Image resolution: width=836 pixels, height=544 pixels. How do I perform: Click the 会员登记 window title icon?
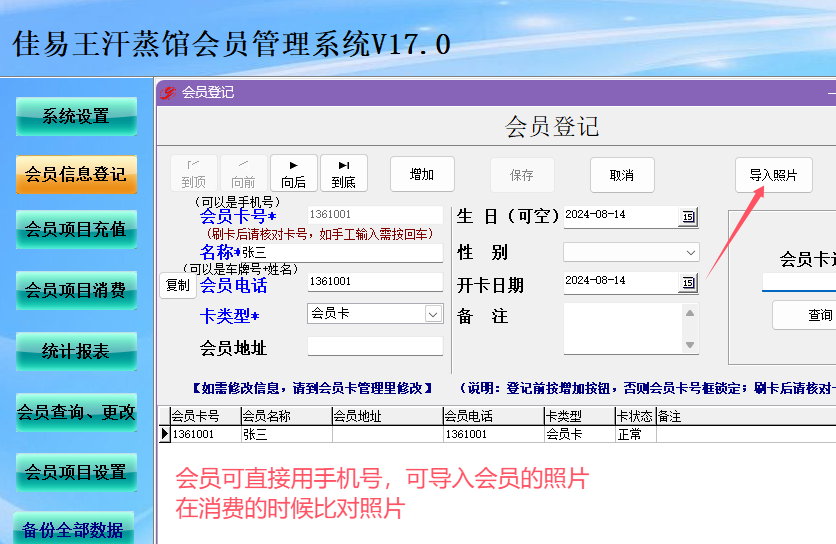click(x=168, y=93)
